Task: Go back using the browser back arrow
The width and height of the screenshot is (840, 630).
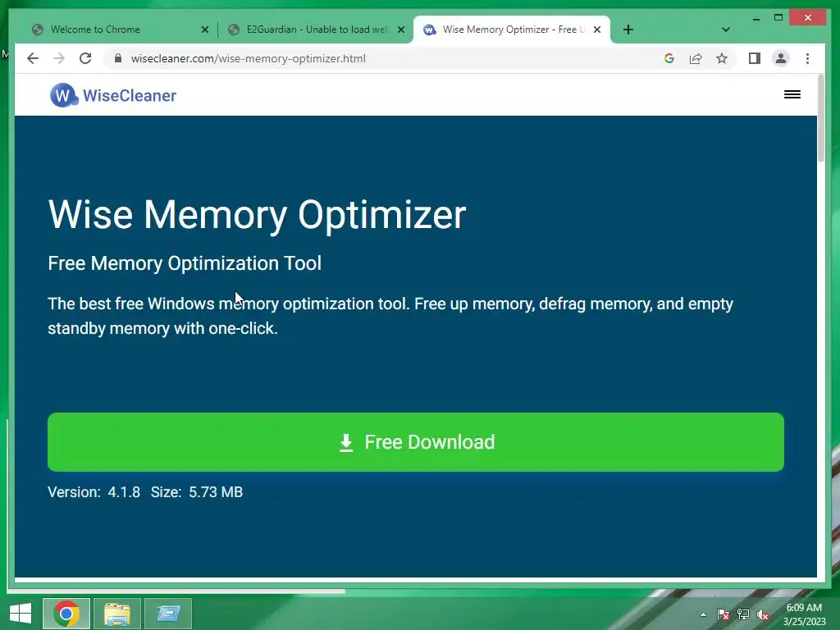Action: click(x=33, y=58)
